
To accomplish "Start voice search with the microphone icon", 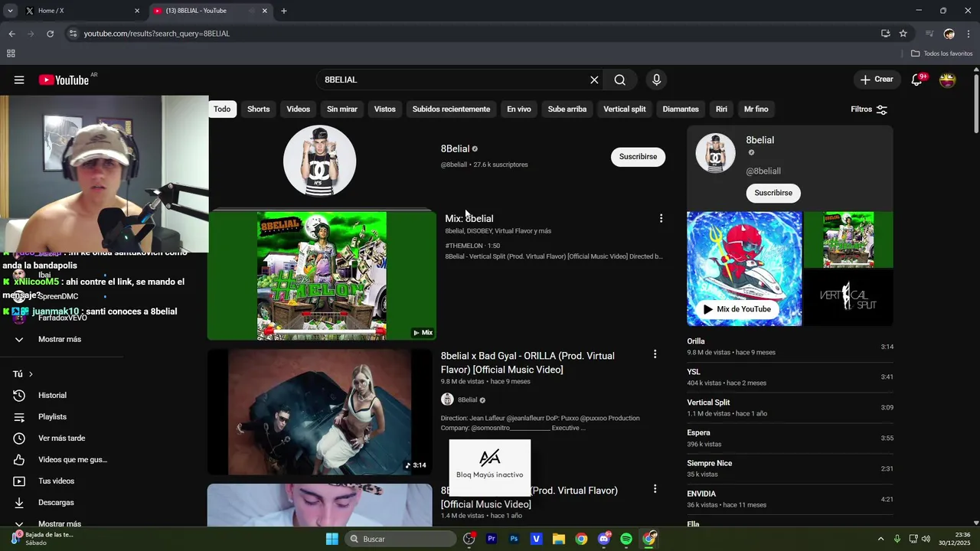I will pos(656,80).
